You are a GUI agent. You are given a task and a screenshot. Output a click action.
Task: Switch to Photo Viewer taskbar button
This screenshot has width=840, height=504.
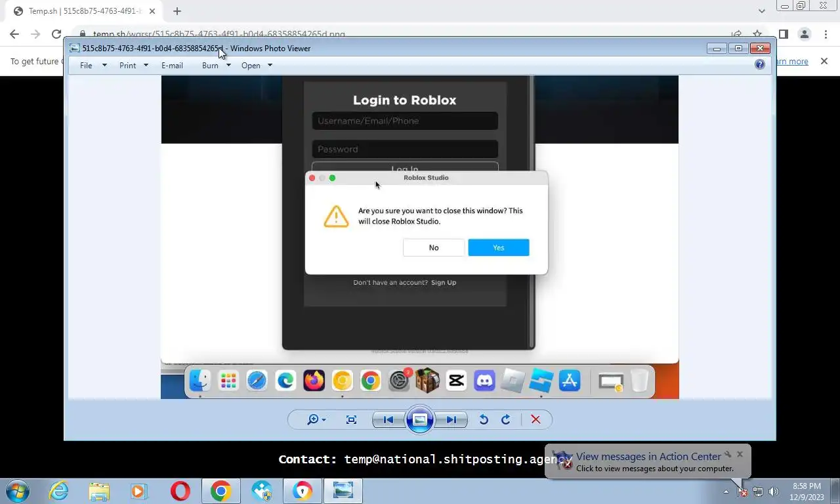click(343, 491)
